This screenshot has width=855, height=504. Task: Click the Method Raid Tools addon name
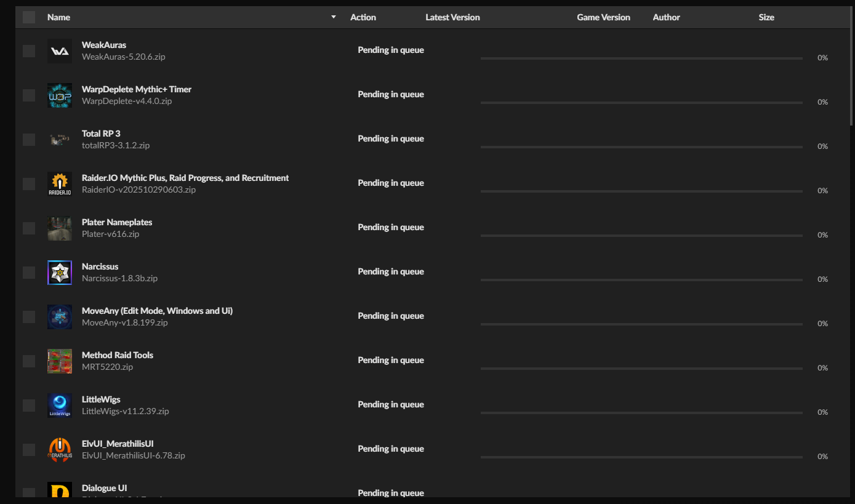pyautogui.click(x=118, y=355)
